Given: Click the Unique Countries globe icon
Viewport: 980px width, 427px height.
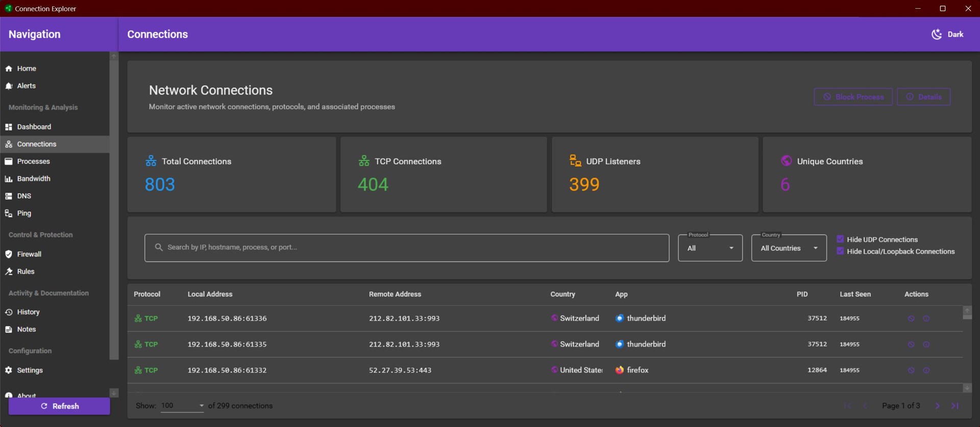Looking at the screenshot, I should (x=786, y=161).
